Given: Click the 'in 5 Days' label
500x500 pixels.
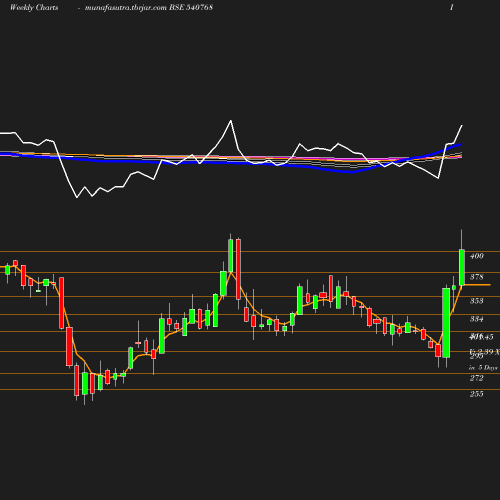Looking at the screenshot, I should (483, 368).
